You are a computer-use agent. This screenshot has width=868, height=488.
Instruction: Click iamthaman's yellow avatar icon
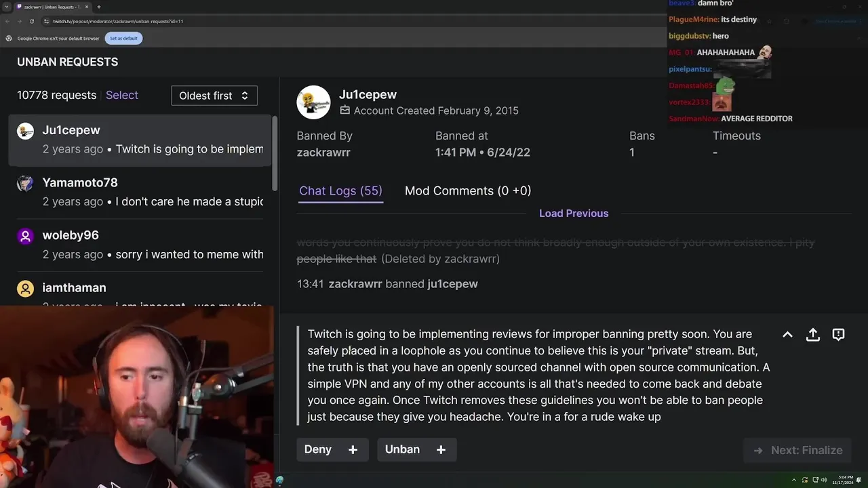tap(25, 289)
